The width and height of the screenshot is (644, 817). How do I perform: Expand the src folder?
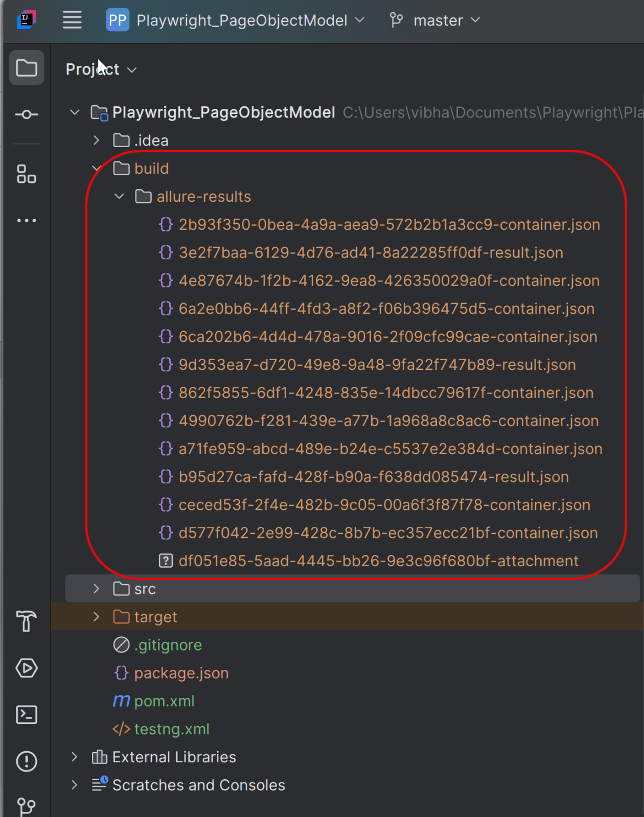(x=97, y=589)
